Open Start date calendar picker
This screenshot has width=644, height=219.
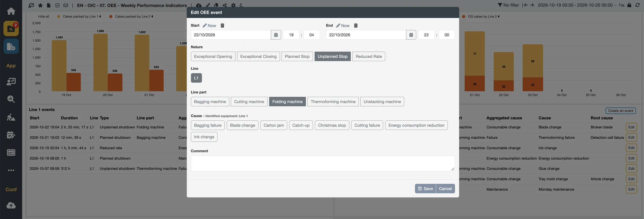276,35
